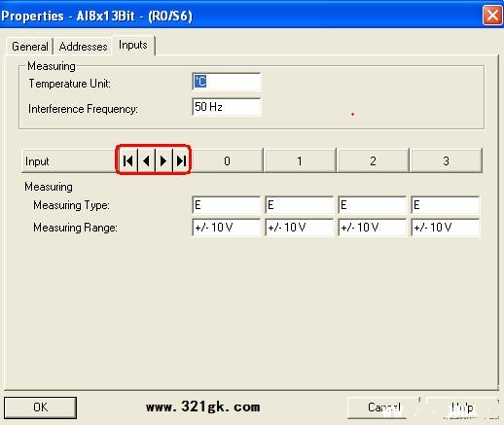Click the Interference Frequency label
Viewport: 504px width, 425px height.
click(x=83, y=109)
